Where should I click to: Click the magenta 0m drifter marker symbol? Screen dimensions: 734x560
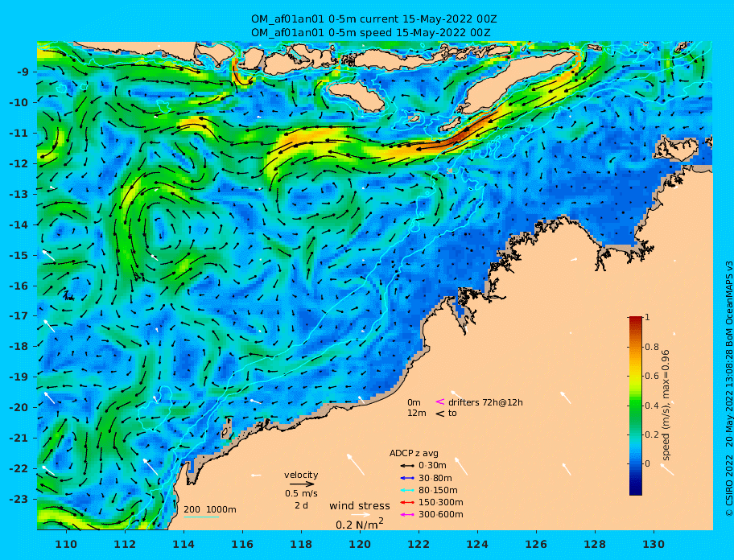coord(440,401)
